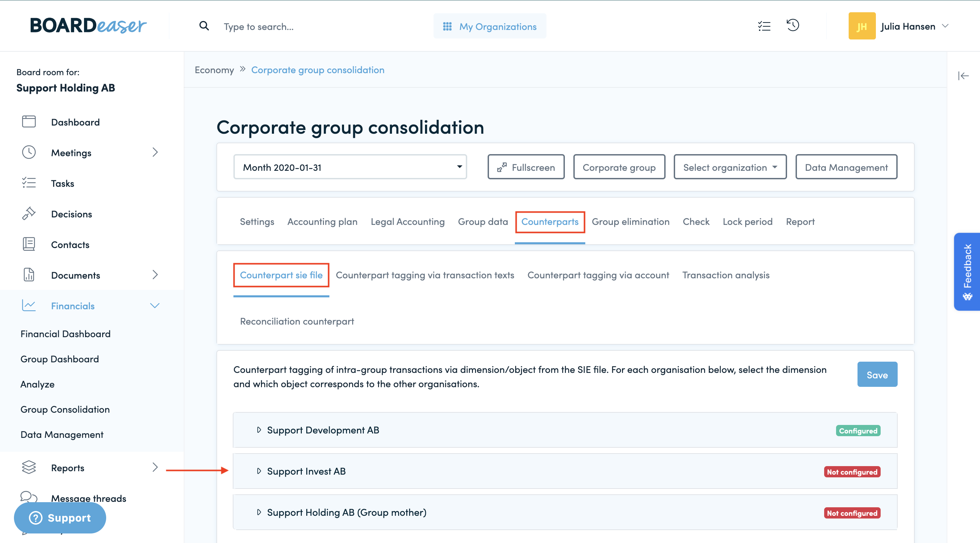
Task: Open the task checklist icon in header
Action: (764, 26)
